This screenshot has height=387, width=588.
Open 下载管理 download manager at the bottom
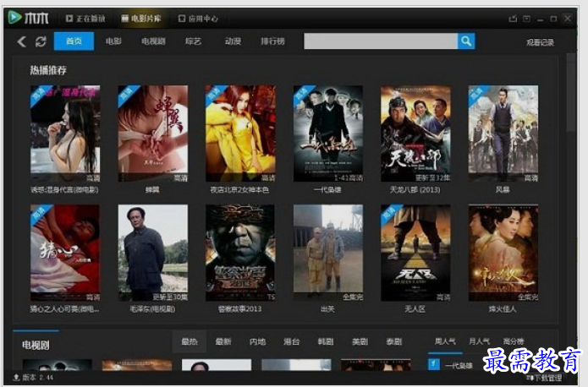544,378
